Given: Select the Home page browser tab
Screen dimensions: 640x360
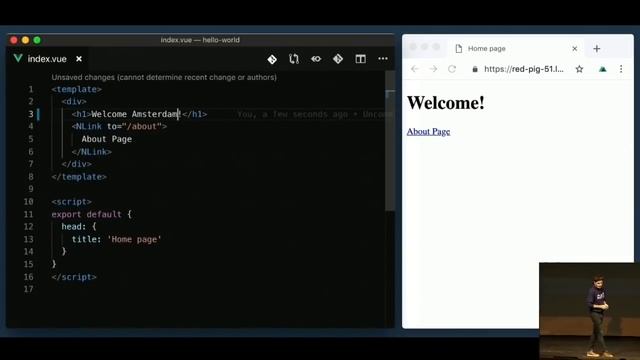Looking at the screenshot, I should pyautogui.click(x=516, y=49).
